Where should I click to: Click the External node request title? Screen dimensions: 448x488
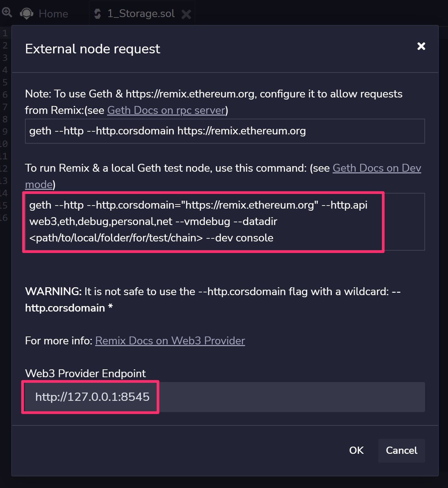(x=92, y=49)
